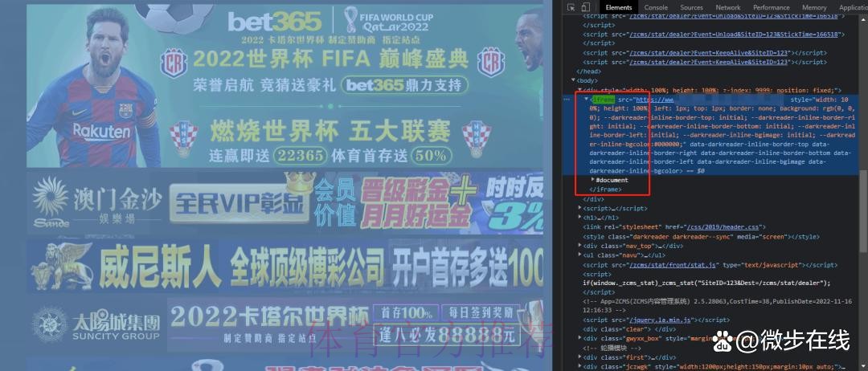Switch to the Elements tab
Image resolution: width=868 pixels, height=371 pixels.
coord(618,7)
